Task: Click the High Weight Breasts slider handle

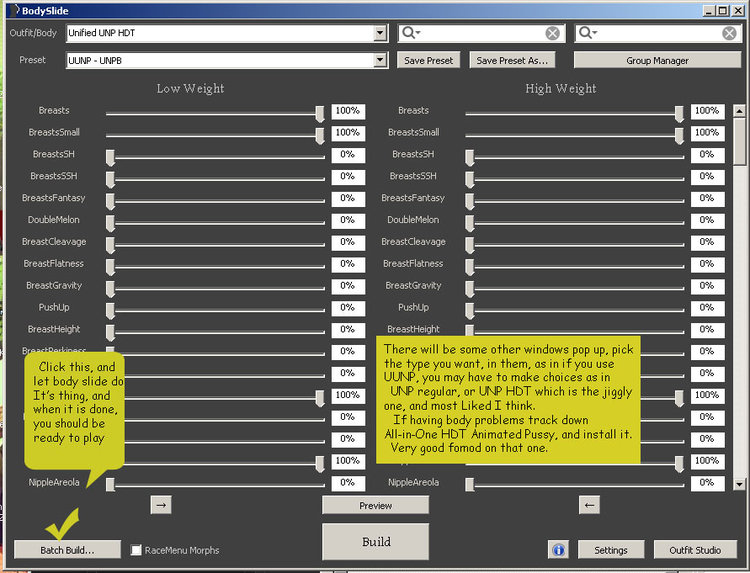Action: pos(679,114)
